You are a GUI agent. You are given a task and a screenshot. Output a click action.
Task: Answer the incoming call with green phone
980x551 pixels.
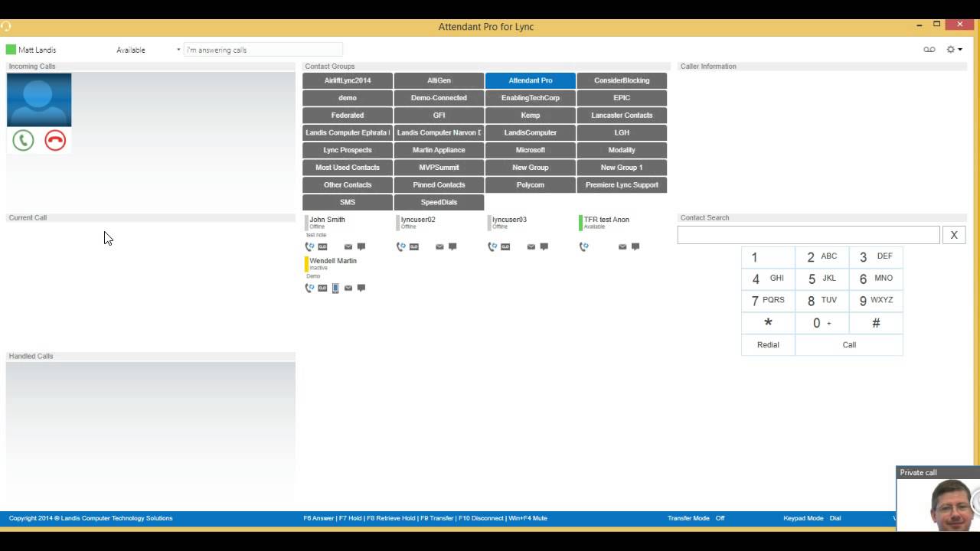23,140
